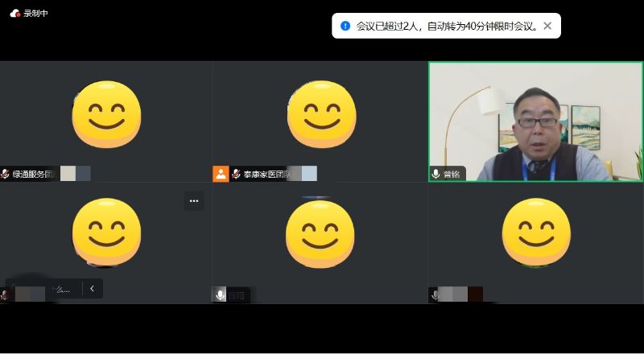Click the blue info icon in the notification

(x=345, y=26)
